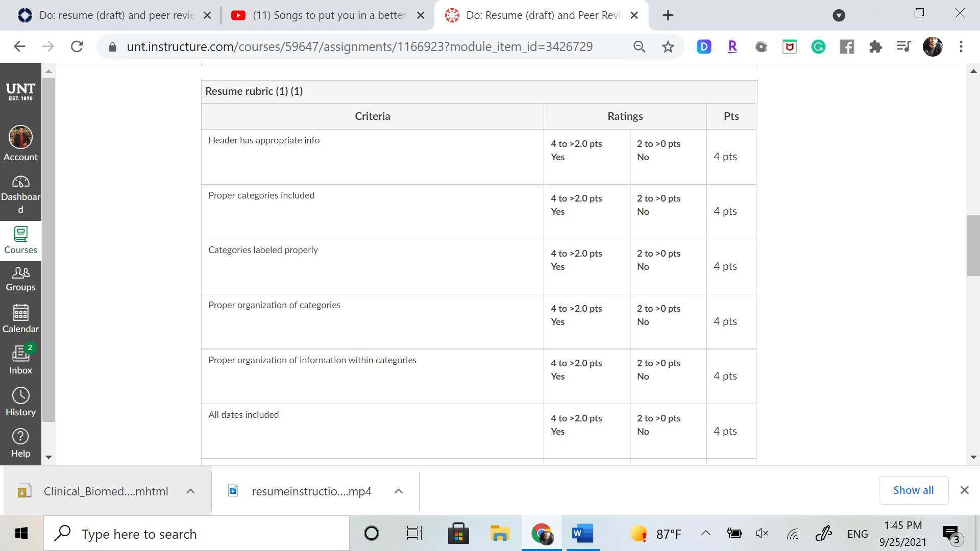The image size is (980, 551).
Task: Open Courses in Canvas sidebar
Action: pyautogui.click(x=20, y=240)
